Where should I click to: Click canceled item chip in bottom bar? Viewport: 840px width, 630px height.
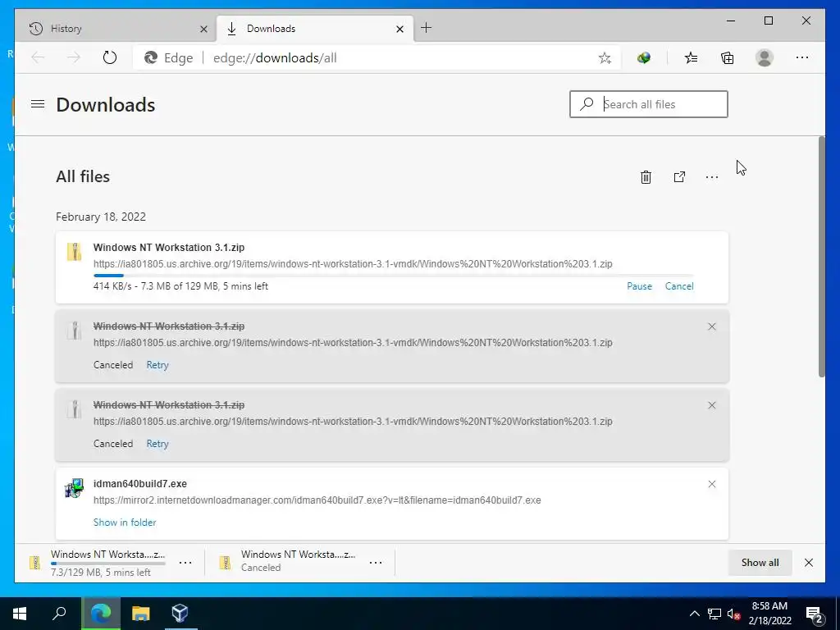click(x=300, y=563)
